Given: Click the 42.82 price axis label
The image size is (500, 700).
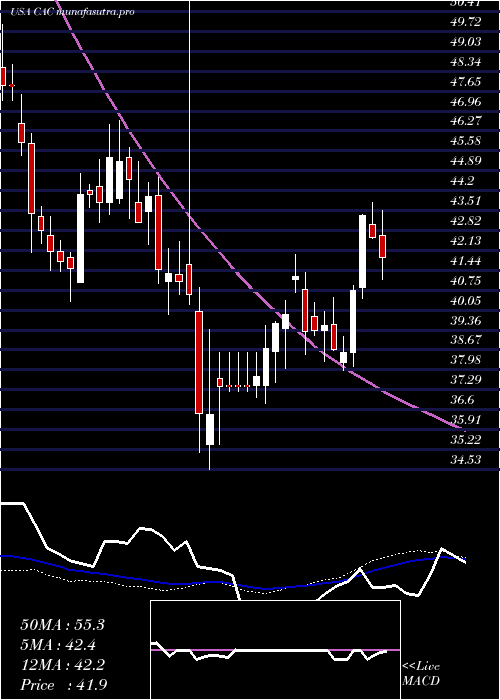Looking at the screenshot, I should (x=466, y=221).
